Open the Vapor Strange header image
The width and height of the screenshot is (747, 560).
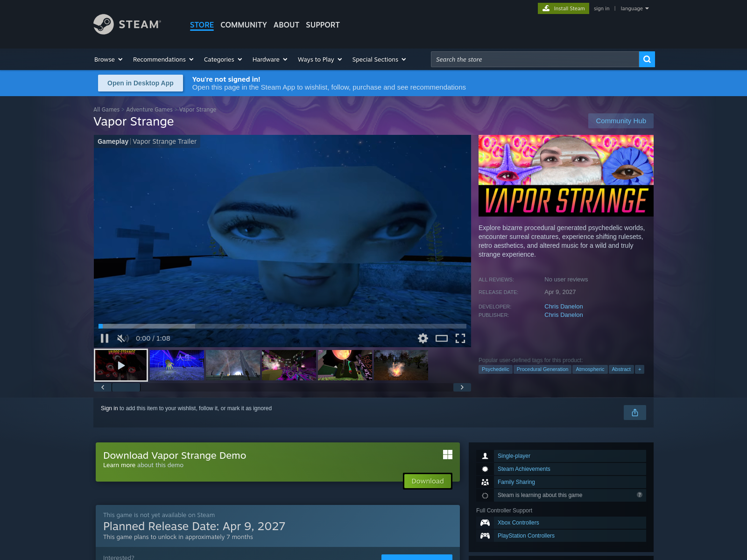pos(566,175)
